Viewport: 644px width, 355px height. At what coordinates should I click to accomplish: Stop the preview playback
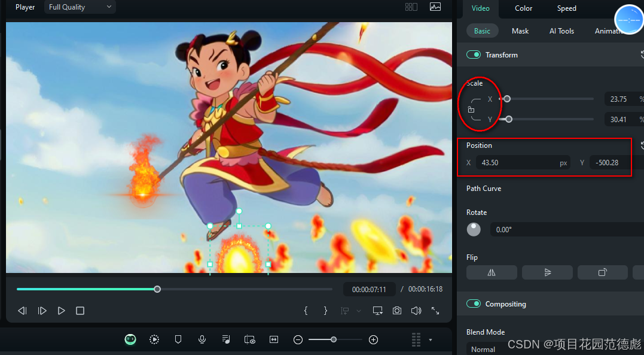point(80,311)
